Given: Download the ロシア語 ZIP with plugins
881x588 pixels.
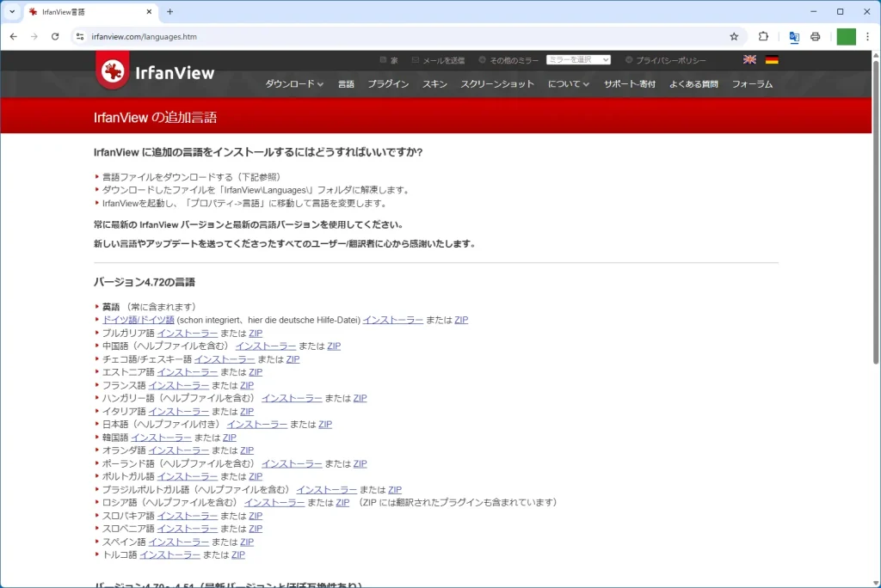Looking at the screenshot, I should 342,503.
